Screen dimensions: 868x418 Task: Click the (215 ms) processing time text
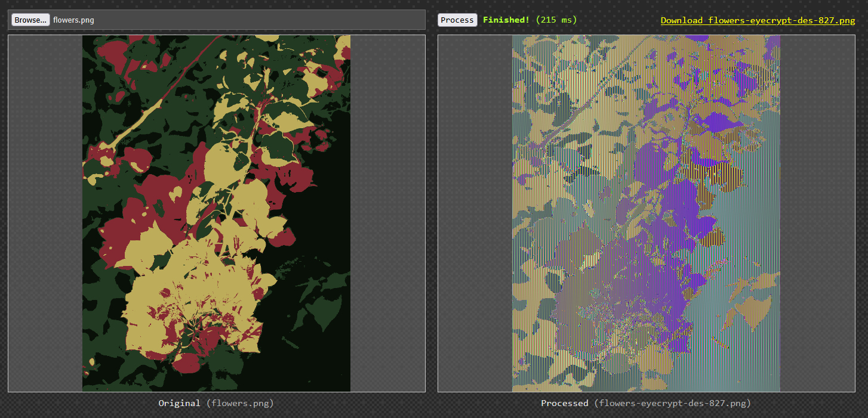[x=556, y=20]
